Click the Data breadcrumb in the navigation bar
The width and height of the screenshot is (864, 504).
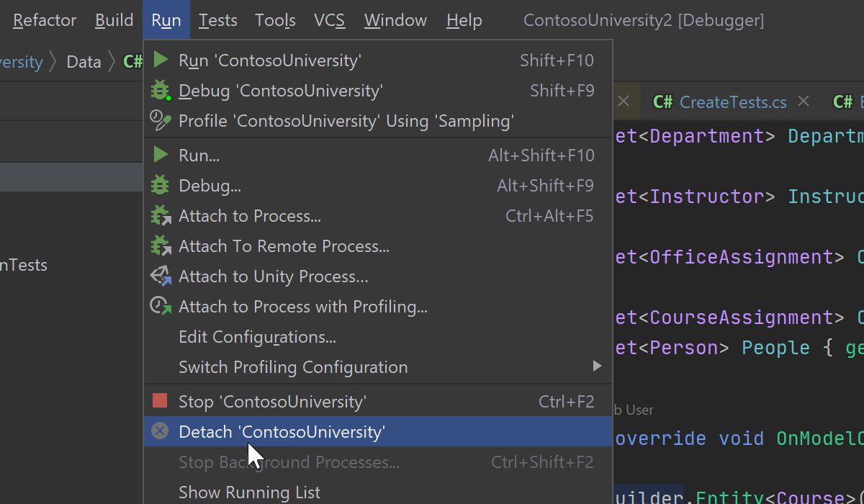pyautogui.click(x=84, y=62)
